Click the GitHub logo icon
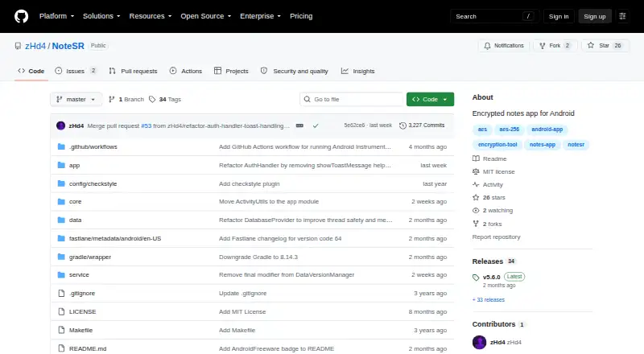644x354 pixels. [22, 16]
